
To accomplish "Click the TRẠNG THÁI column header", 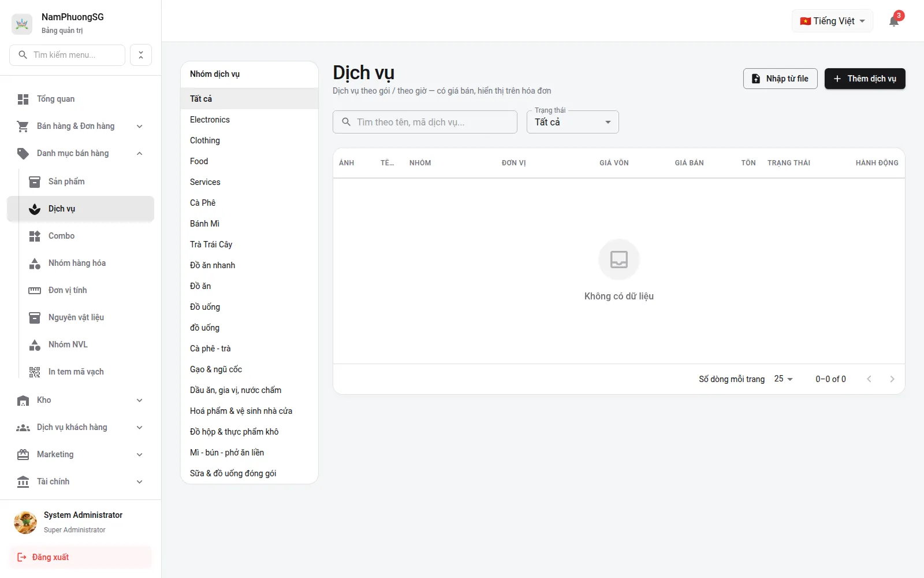I will point(789,163).
